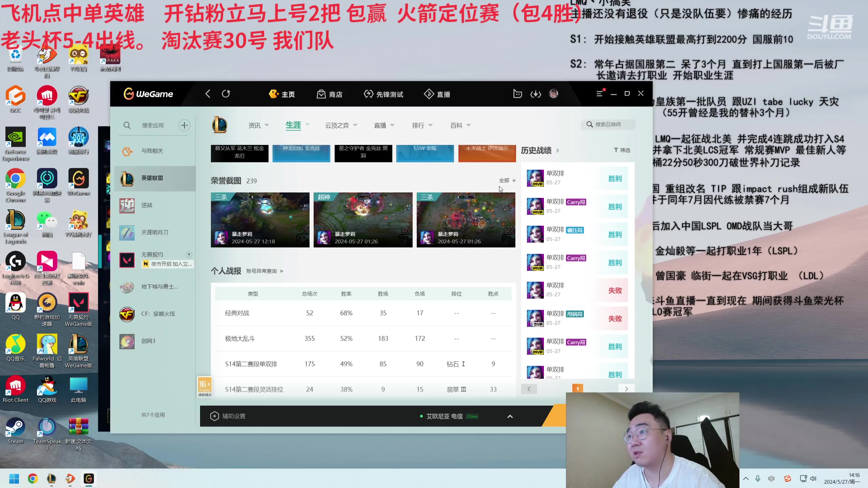Open the WeGame folder icon in header
The height and width of the screenshot is (488, 868).
517,94
